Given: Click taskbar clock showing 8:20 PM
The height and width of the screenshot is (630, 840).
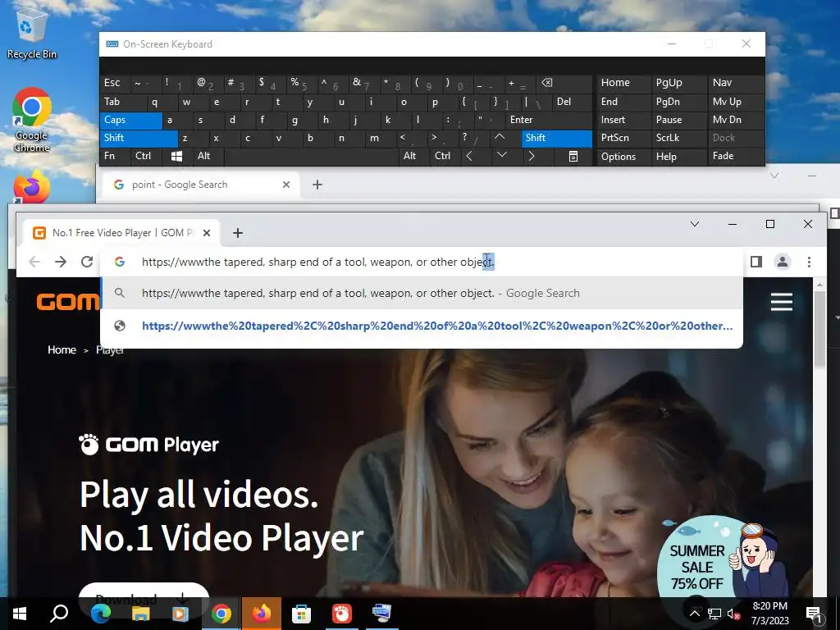Looking at the screenshot, I should point(769,614).
